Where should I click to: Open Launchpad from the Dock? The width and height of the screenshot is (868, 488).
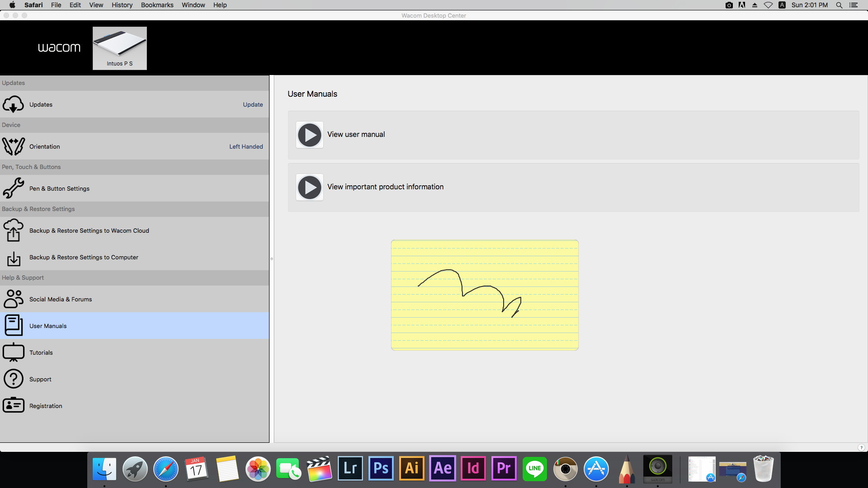point(135,469)
